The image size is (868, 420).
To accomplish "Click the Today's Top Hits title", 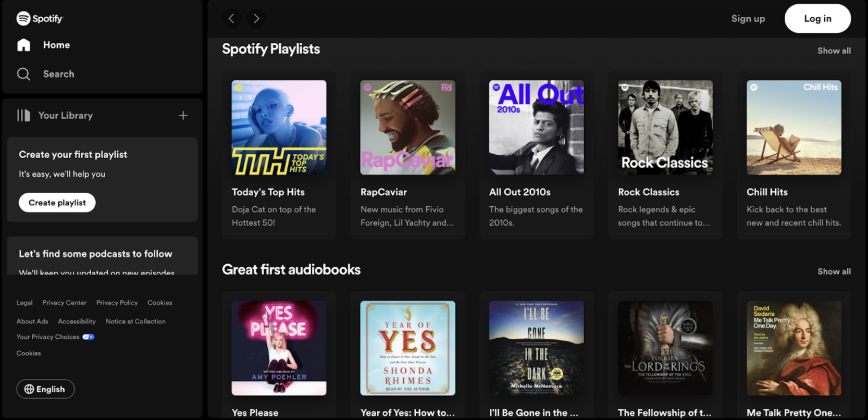I will 268,192.
